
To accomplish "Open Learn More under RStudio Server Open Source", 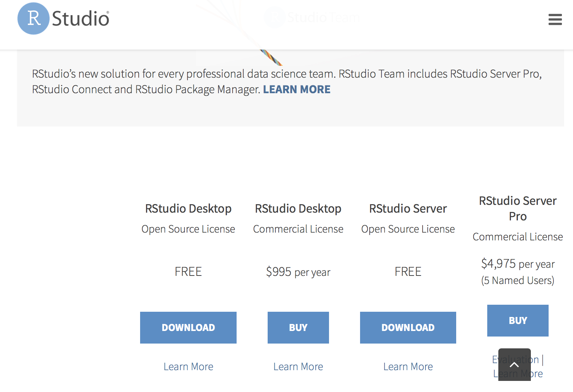I will (408, 366).
